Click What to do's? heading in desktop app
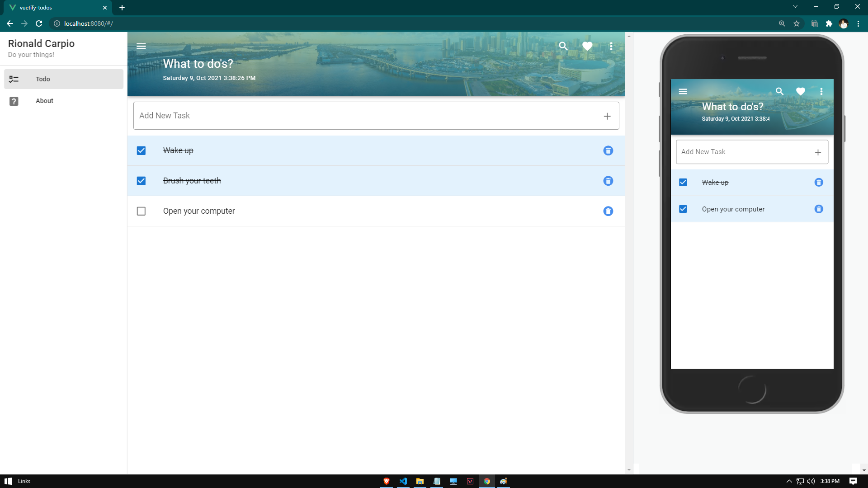868x488 pixels. click(198, 64)
